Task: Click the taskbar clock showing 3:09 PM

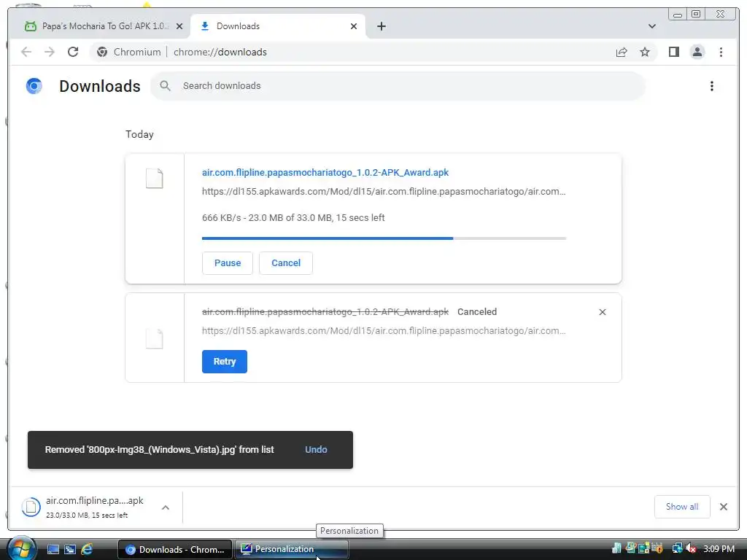Action: (x=719, y=548)
